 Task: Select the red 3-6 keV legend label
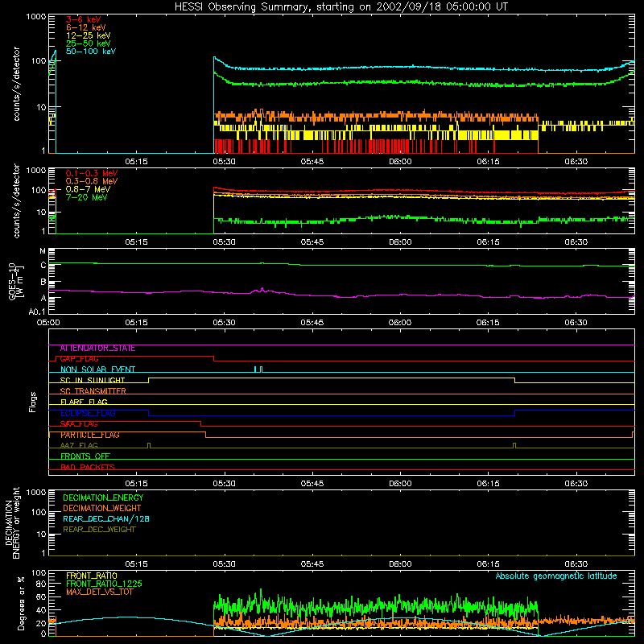click(84, 19)
